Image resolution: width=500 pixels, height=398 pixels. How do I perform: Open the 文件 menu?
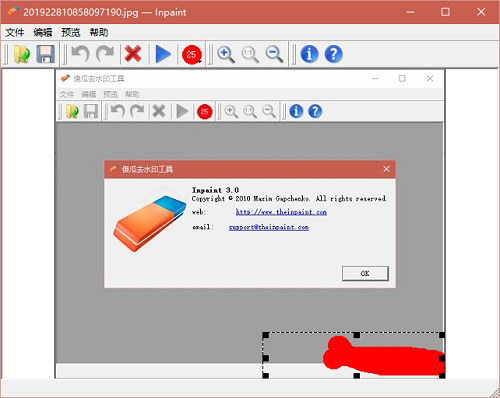15,32
